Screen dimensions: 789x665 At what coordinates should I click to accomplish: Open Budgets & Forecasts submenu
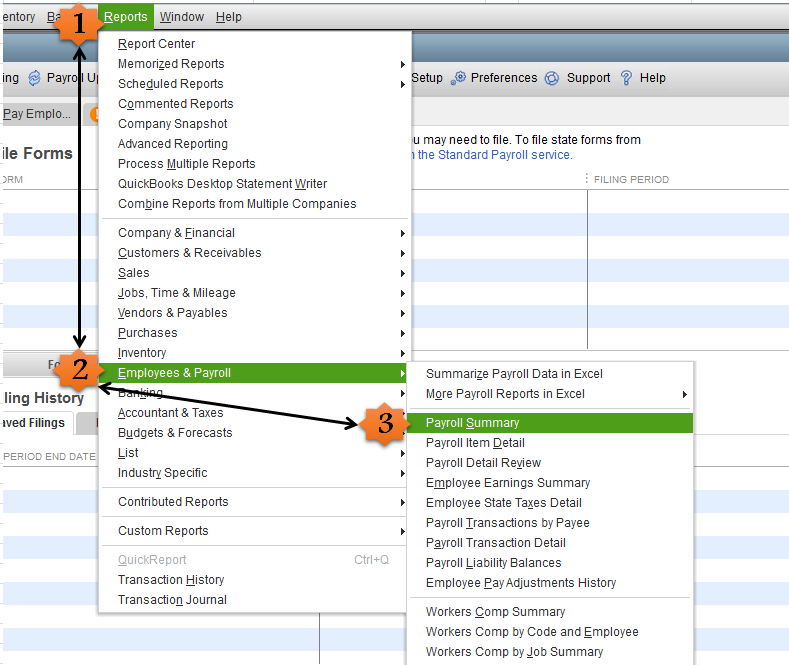coord(175,433)
